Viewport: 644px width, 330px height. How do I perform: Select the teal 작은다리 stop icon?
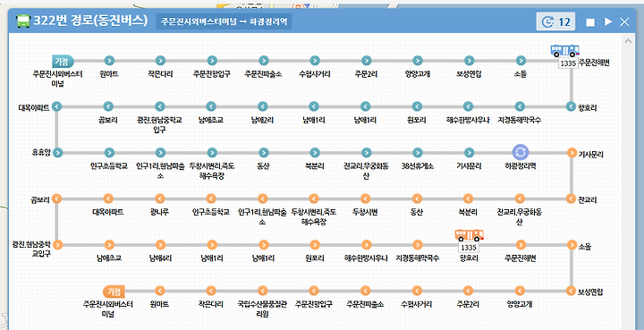tap(160, 61)
